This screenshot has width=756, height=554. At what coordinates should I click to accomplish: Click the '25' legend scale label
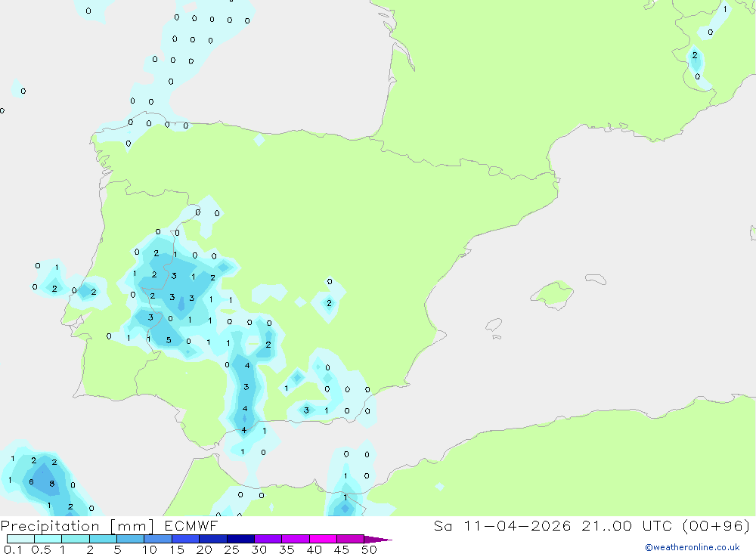231,549
